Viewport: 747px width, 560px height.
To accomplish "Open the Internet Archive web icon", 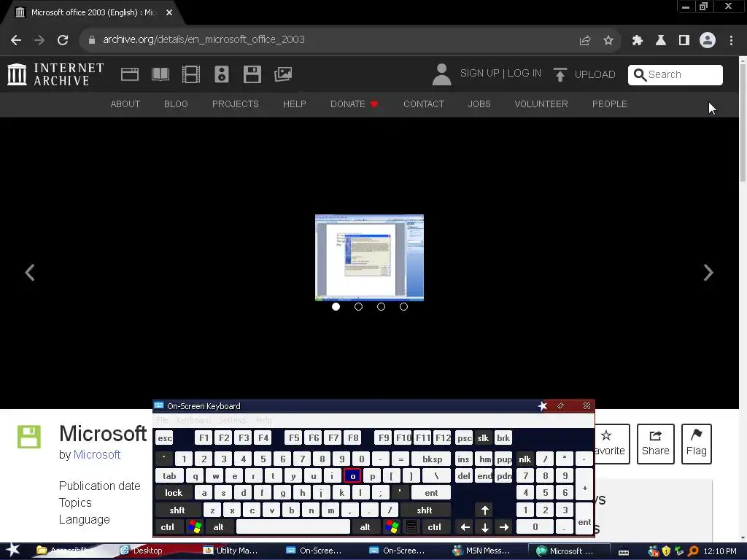I will tap(130, 74).
